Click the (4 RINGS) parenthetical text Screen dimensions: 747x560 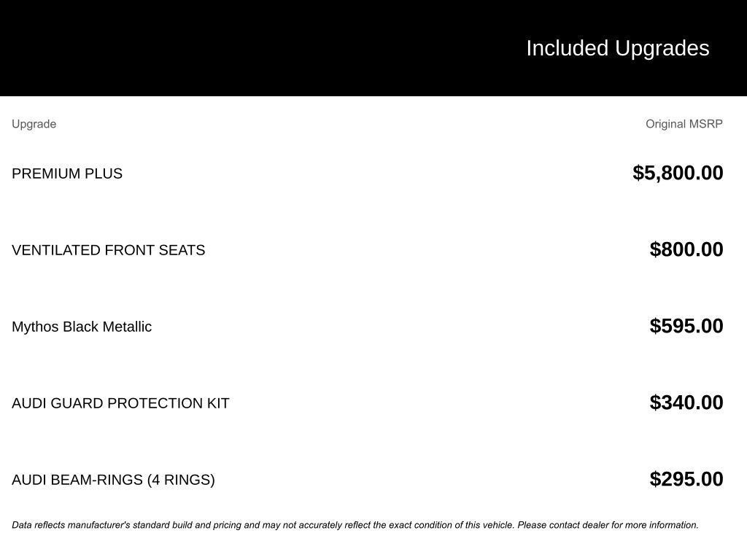pyautogui.click(x=181, y=480)
